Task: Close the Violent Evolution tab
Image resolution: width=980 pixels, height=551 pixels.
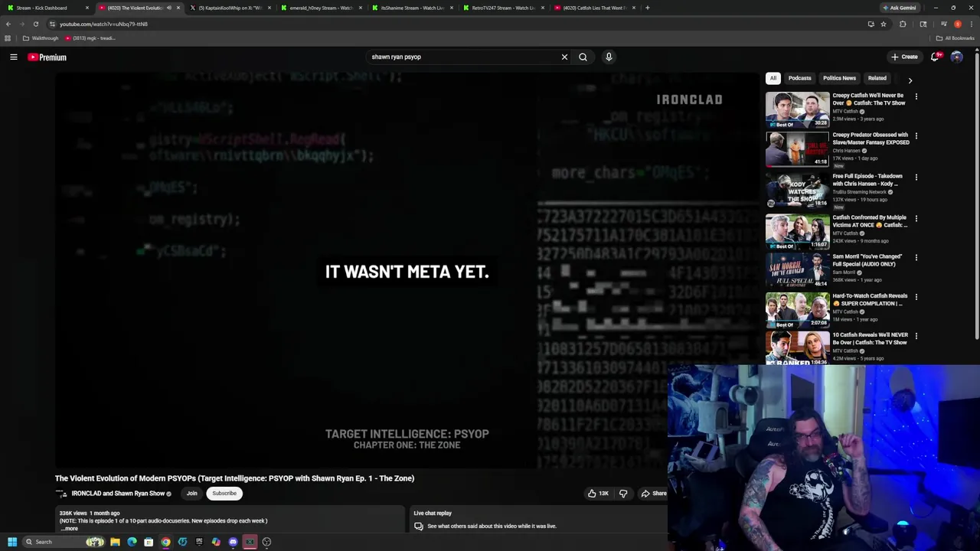Action: tap(178, 8)
